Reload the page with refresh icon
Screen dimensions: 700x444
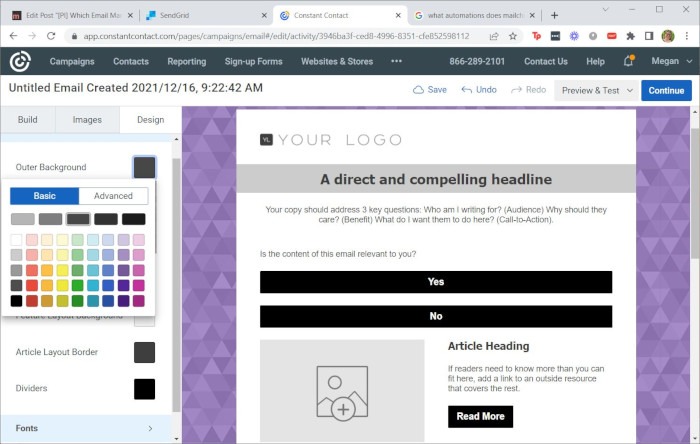[51, 36]
